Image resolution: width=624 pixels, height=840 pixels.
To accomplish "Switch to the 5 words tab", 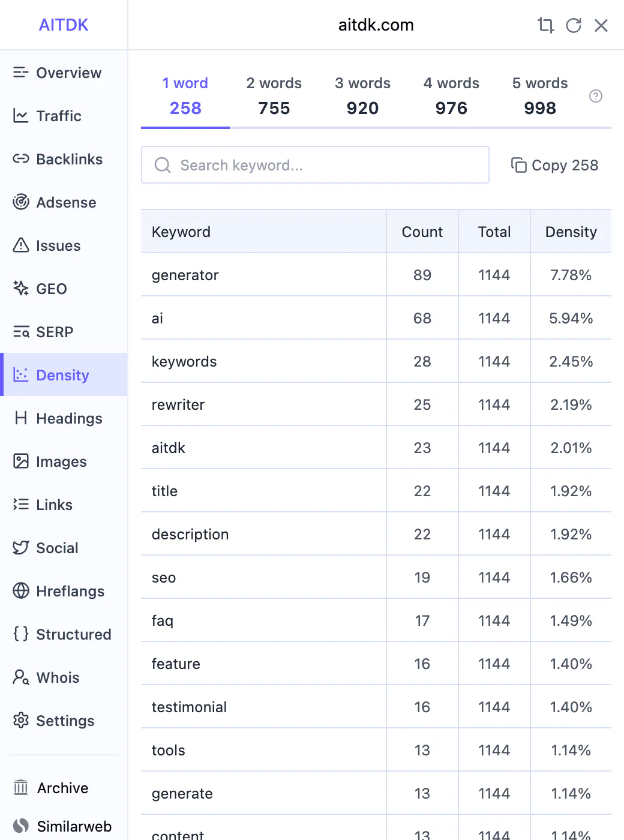I will tap(540, 96).
